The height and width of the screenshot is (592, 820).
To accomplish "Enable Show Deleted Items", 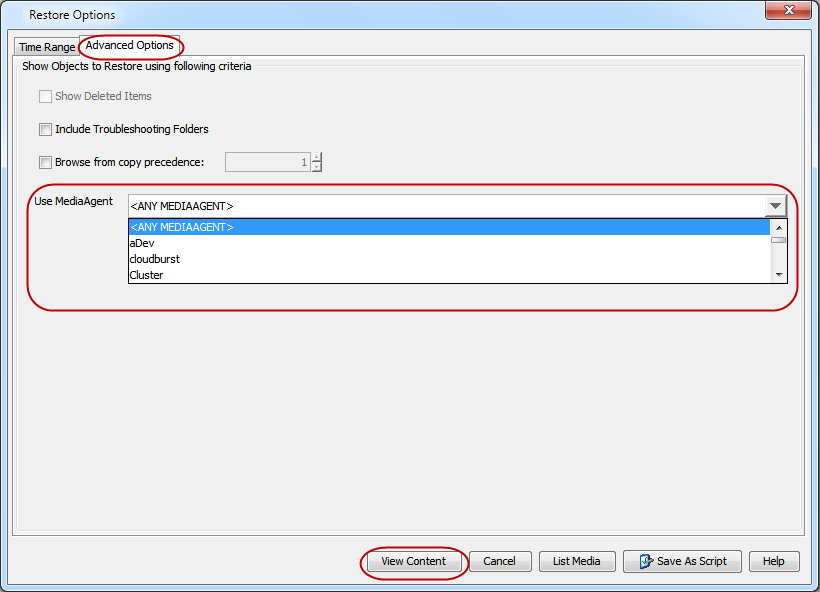I will [45, 96].
